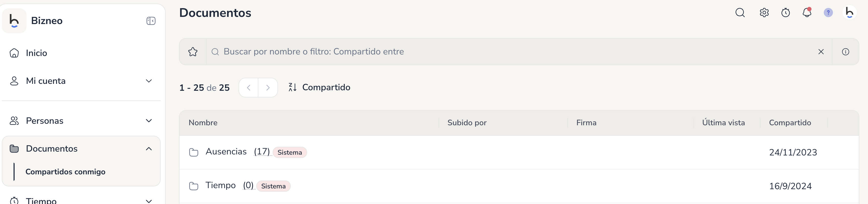Viewport: 868px width, 204px height.
Task: Open the global search magnifier icon
Action: (740, 13)
